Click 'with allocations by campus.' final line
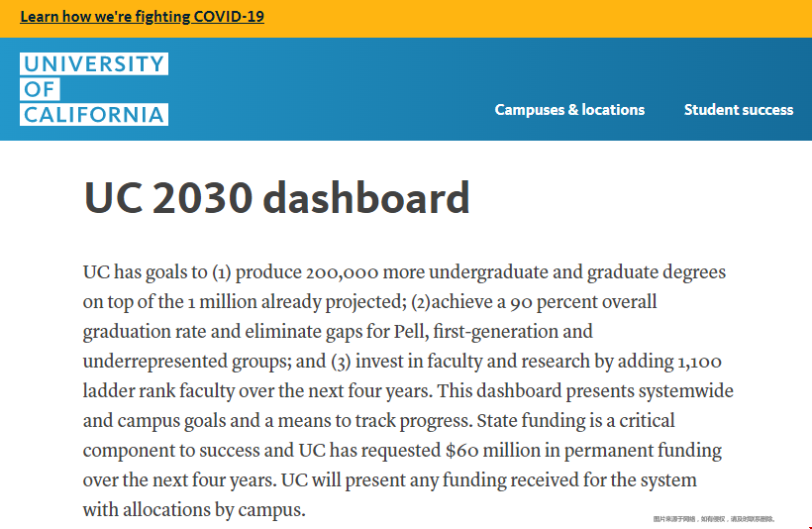The image size is (812, 529). pyautogui.click(x=194, y=510)
